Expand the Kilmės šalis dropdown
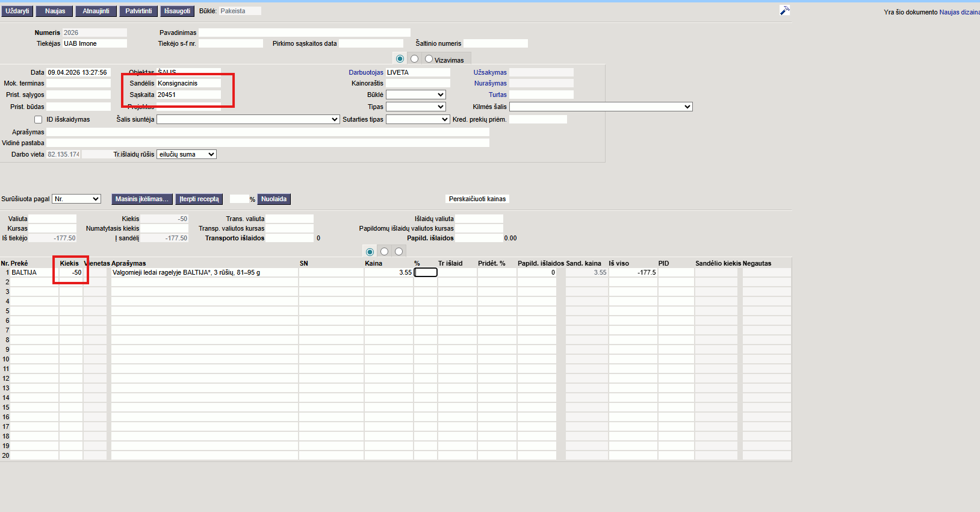This screenshot has width=980, height=512. pyautogui.click(x=600, y=107)
